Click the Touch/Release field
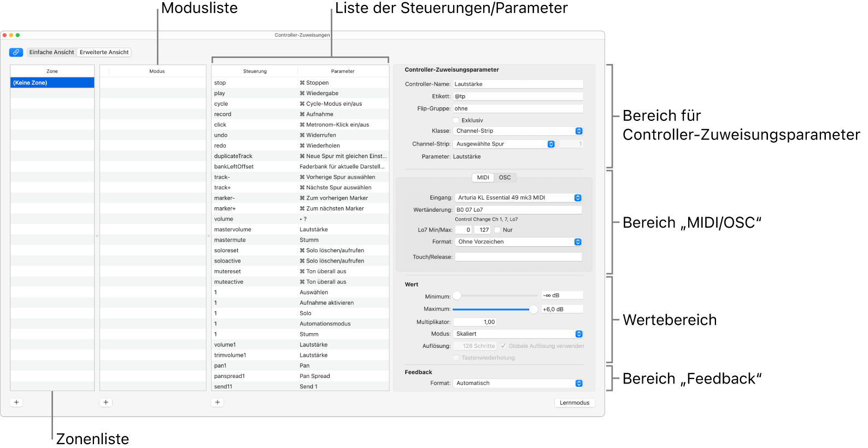This screenshot has width=868, height=448. pyautogui.click(x=518, y=257)
